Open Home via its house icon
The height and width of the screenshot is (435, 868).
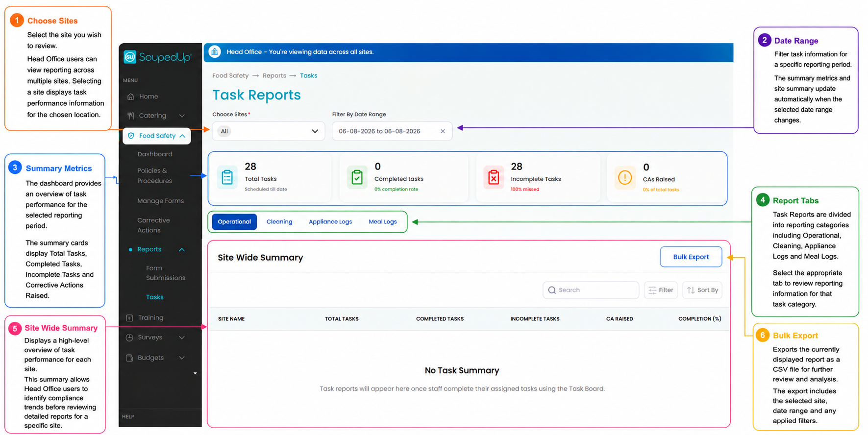pyautogui.click(x=130, y=97)
